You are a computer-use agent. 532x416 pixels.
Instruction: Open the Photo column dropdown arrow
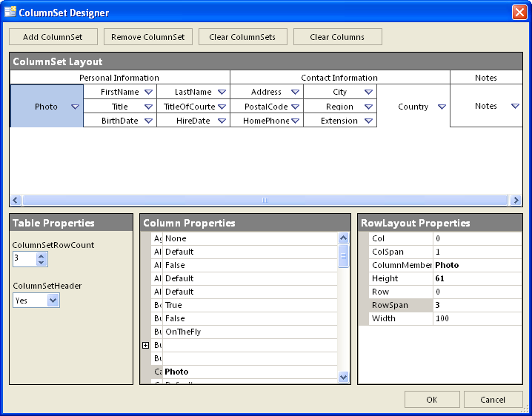pos(75,107)
